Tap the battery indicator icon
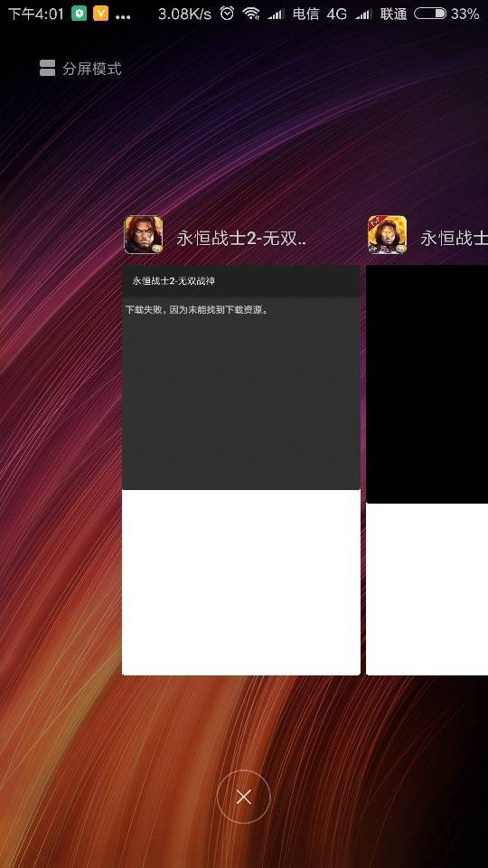 tap(430, 14)
